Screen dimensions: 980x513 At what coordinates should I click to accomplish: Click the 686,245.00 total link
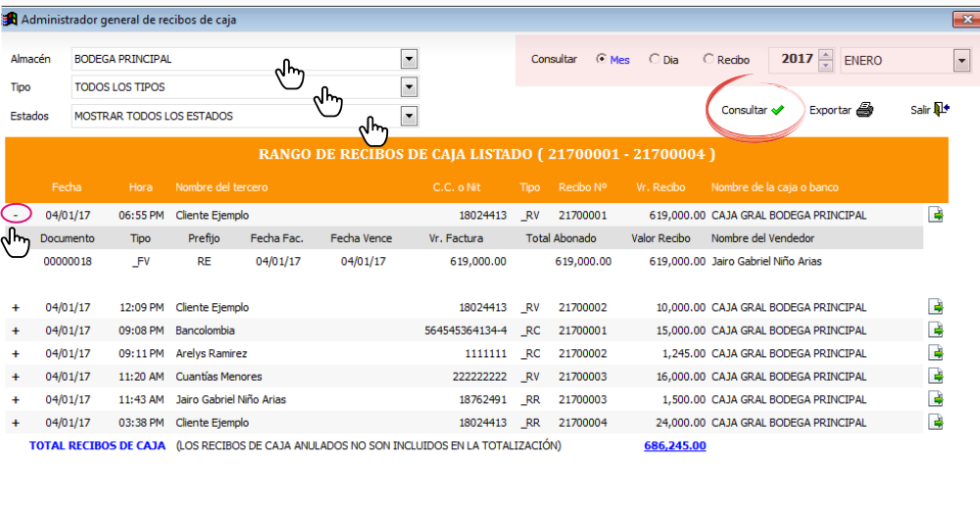pos(675,446)
